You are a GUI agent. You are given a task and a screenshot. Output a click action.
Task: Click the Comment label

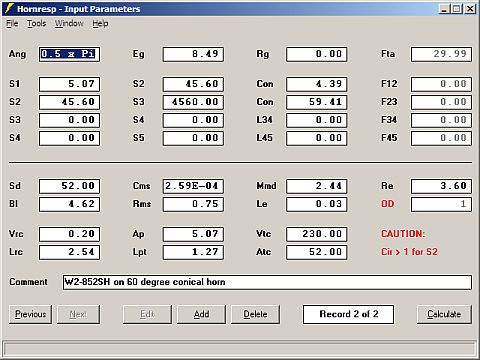click(x=28, y=282)
